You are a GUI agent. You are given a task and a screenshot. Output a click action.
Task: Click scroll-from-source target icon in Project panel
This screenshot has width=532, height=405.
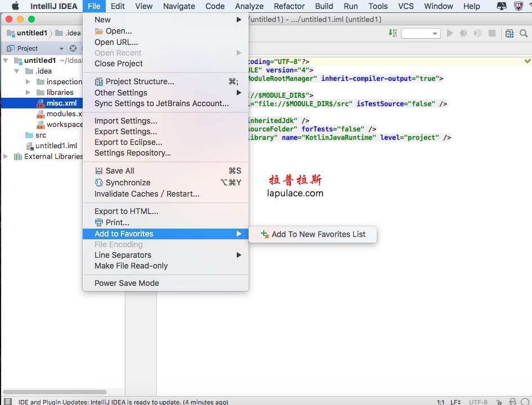(x=73, y=48)
